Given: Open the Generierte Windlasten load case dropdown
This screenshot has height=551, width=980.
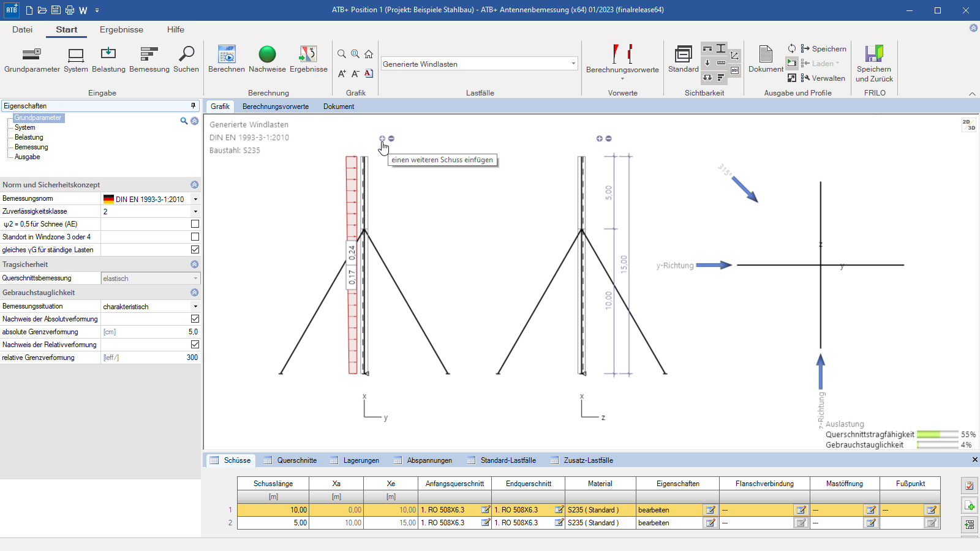Looking at the screenshot, I should pos(573,64).
